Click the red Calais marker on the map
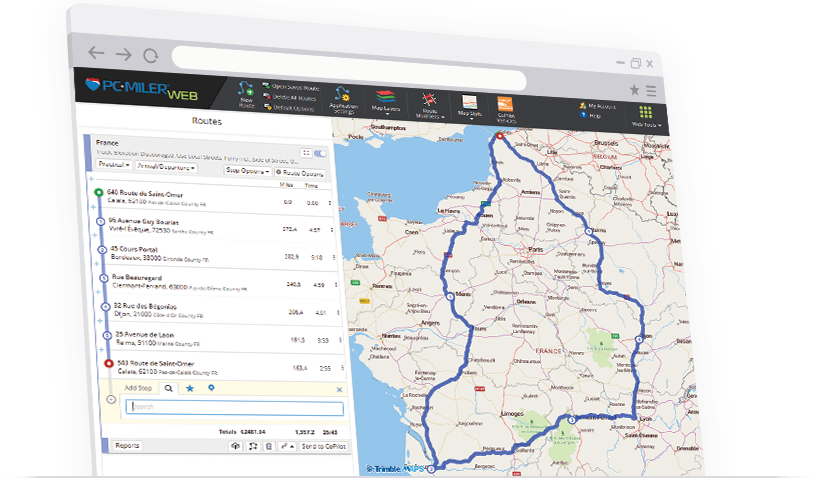The height and width of the screenshot is (488, 823). tap(500, 136)
